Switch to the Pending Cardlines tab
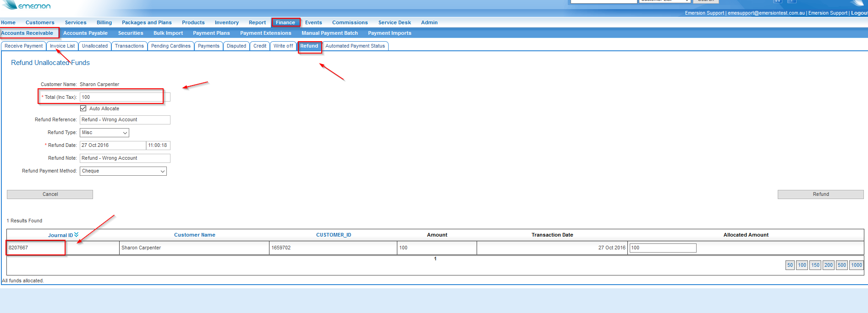This screenshot has width=868, height=313. click(171, 46)
